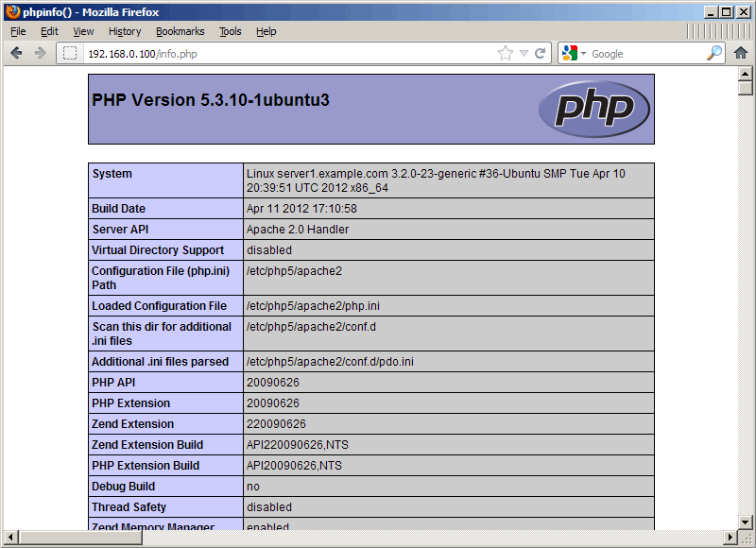
Task: Click the 'API20090626,NTS' value
Action: 294,466
